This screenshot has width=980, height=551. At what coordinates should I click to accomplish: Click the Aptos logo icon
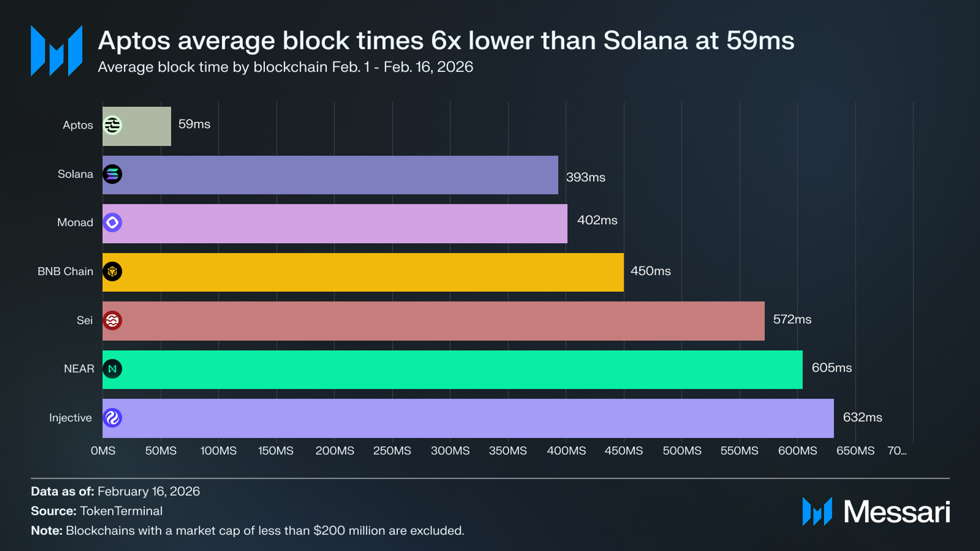pos(112,125)
